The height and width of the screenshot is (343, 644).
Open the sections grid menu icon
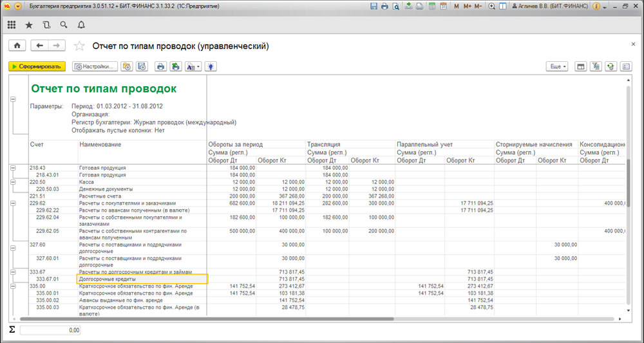click(x=12, y=25)
